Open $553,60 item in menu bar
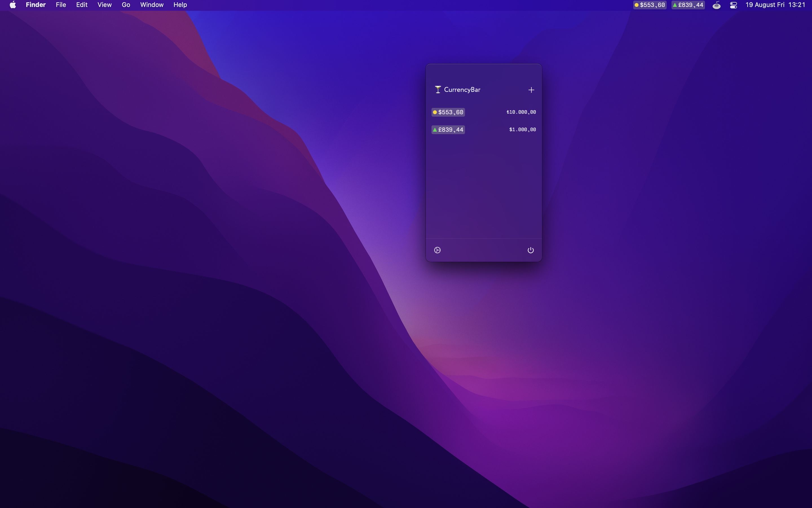 point(649,5)
